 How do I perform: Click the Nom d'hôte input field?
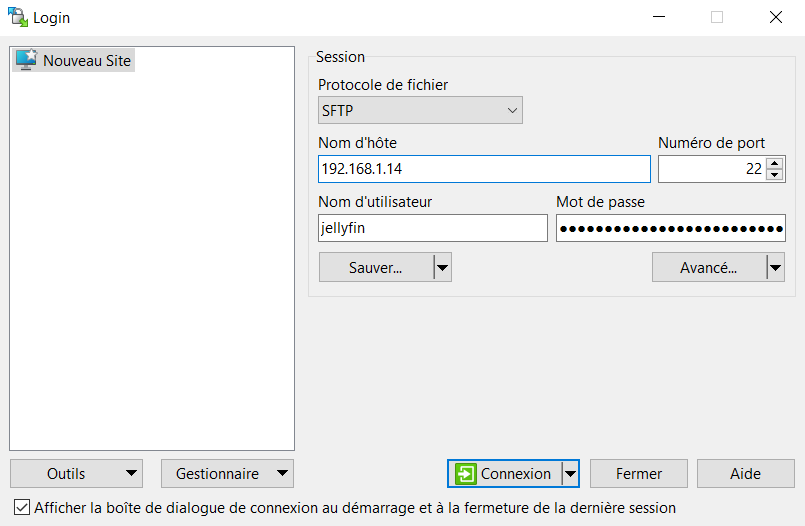point(484,169)
